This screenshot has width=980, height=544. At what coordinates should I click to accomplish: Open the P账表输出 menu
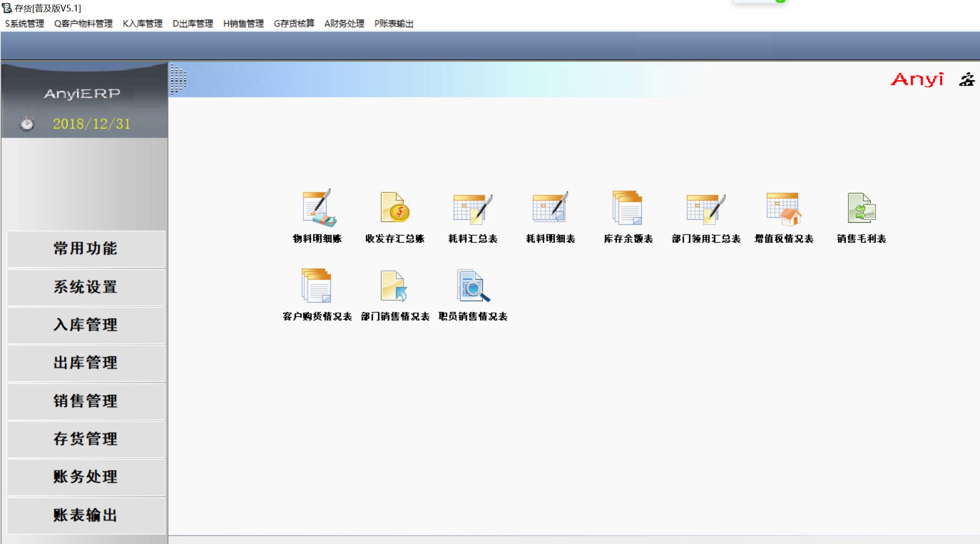[x=394, y=23]
